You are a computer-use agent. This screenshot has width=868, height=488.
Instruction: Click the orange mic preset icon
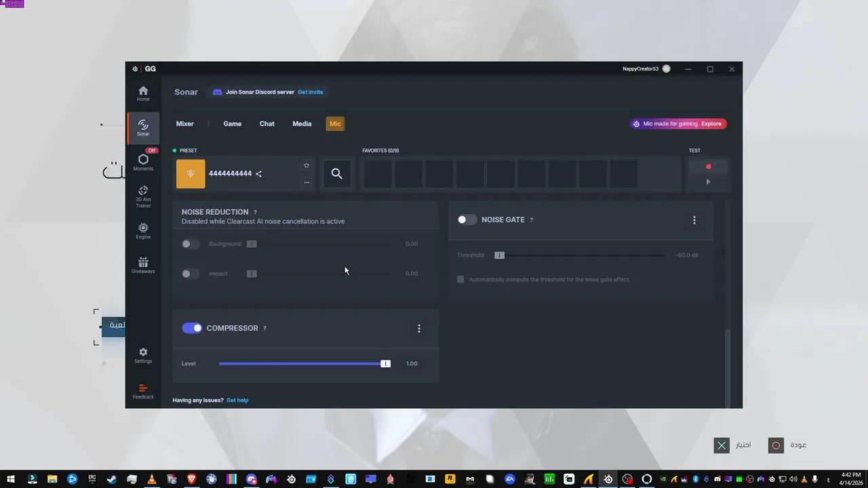tap(191, 174)
